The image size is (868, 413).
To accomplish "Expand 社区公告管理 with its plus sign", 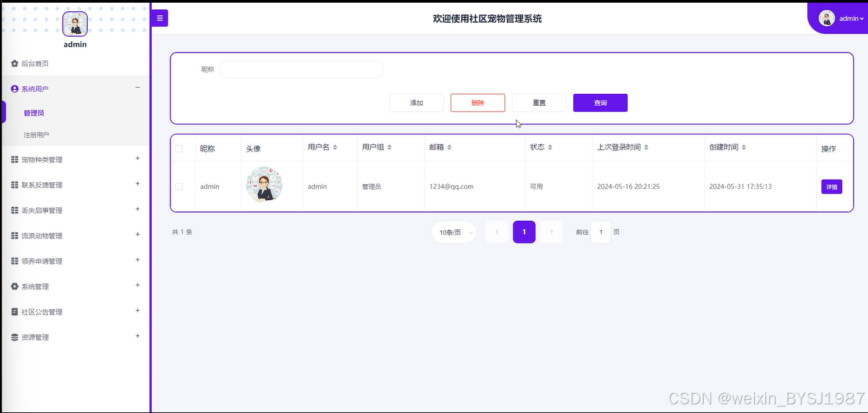I will click(138, 311).
